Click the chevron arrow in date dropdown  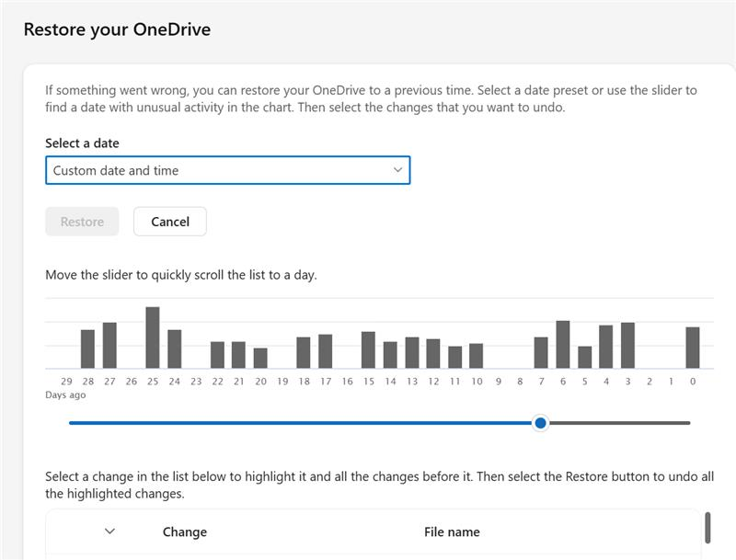(397, 170)
